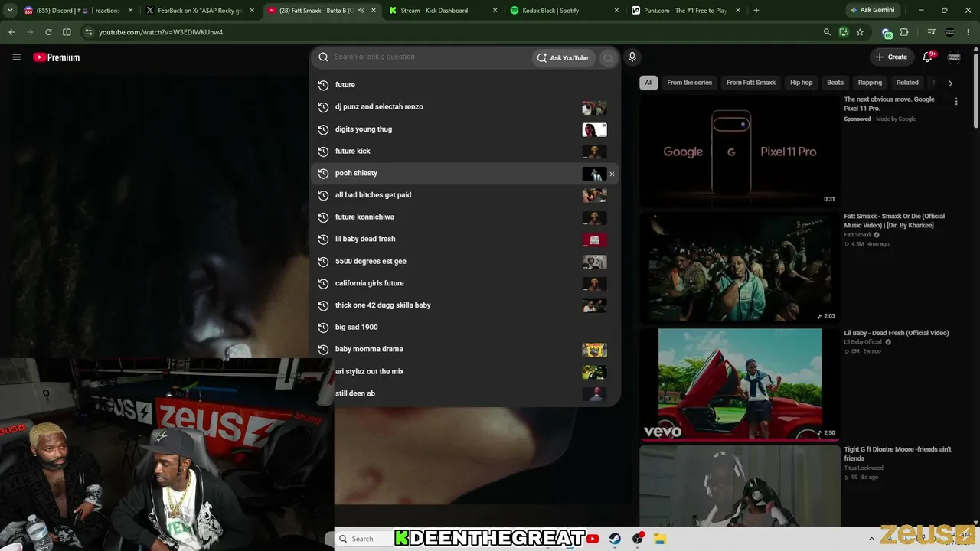Open the YouTube account avatar menu
This screenshot has width=980, height=551.
coord(954,57)
